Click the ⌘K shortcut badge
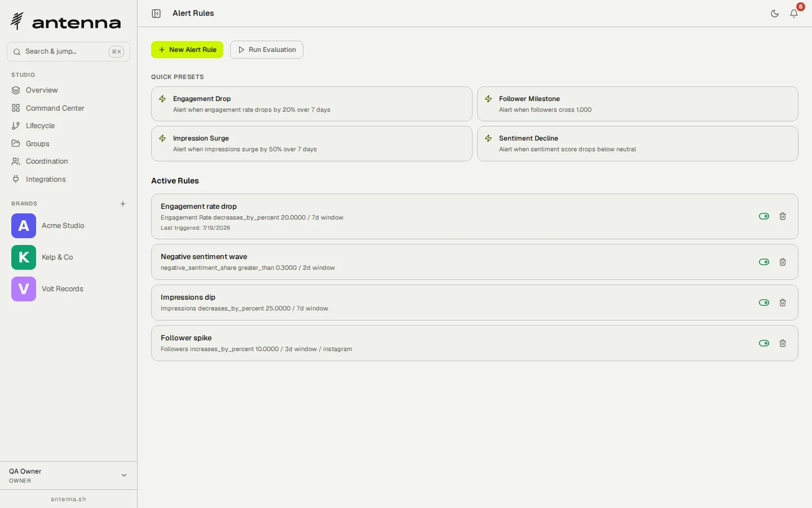The height and width of the screenshot is (508, 812). (x=116, y=51)
